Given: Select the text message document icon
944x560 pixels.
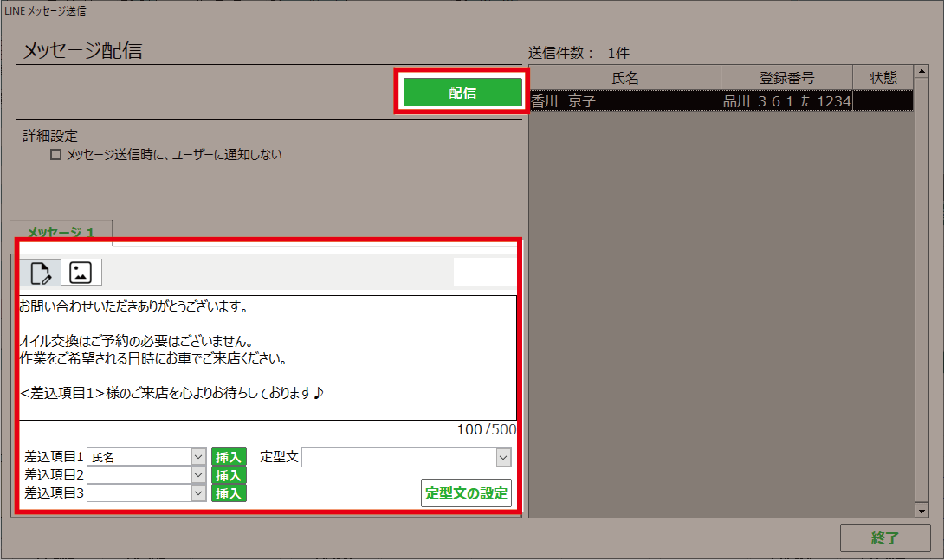Looking at the screenshot, I should pyautogui.click(x=41, y=273).
